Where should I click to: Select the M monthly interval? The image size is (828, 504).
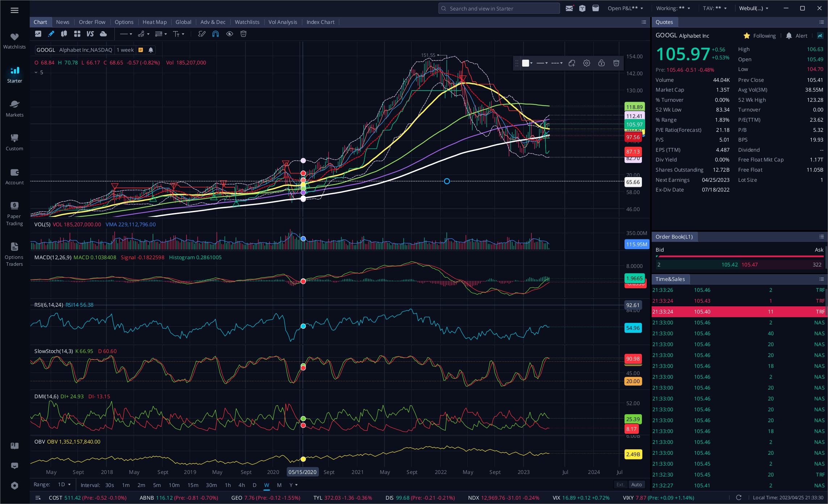(279, 485)
